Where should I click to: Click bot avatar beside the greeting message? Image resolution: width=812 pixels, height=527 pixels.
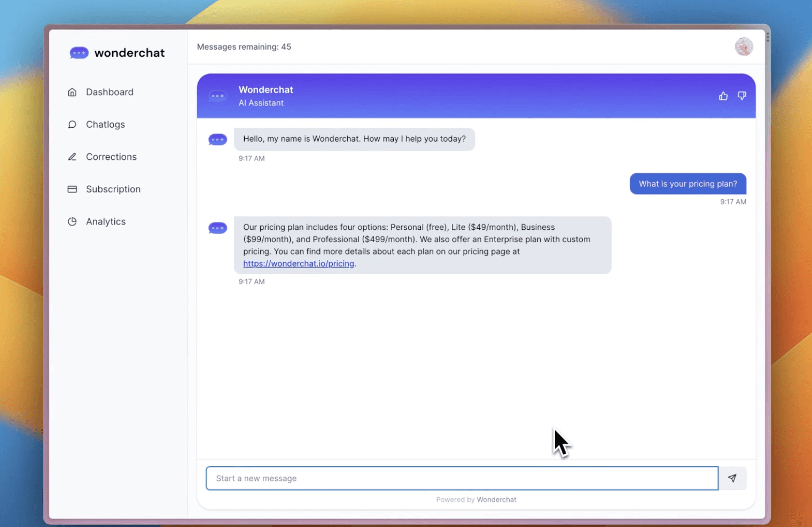click(218, 139)
